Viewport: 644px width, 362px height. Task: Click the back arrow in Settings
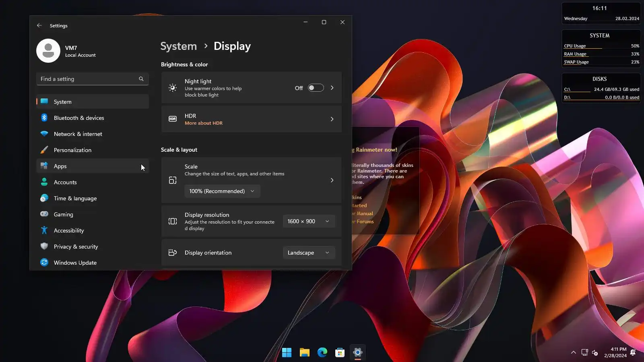point(39,25)
